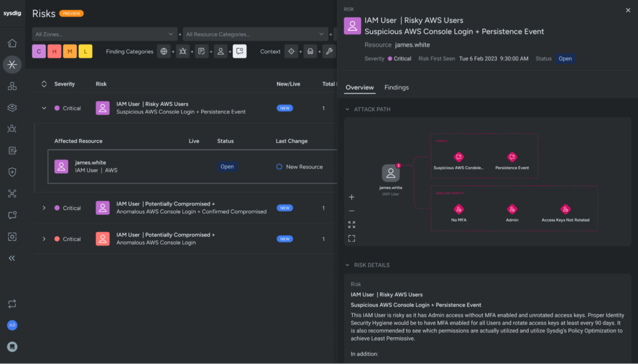Open the Inventory hierarchy icon in the sidebar
Image resolution: width=638 pixels, height=364 pixels.
(x=12, y=86)
